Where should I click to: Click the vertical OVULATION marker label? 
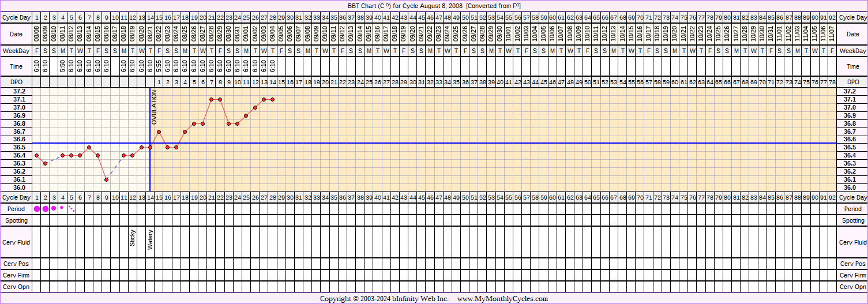pos(154,108)
